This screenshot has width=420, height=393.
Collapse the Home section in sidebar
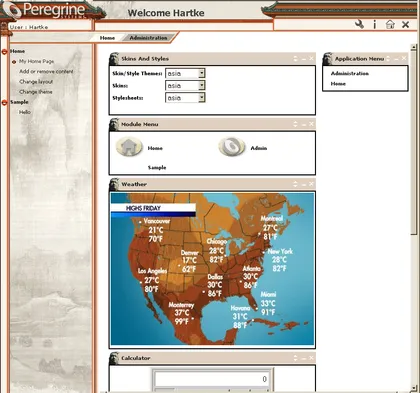click(4, 52)
